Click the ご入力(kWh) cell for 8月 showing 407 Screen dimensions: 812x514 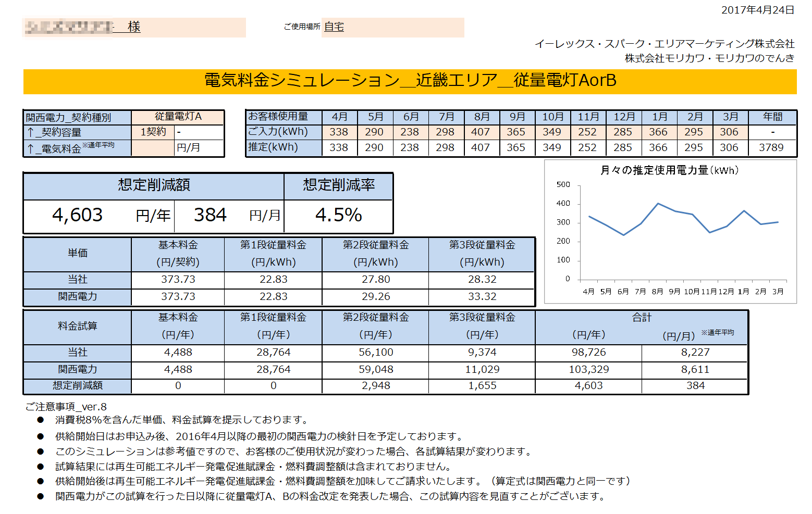coord(481,132)
